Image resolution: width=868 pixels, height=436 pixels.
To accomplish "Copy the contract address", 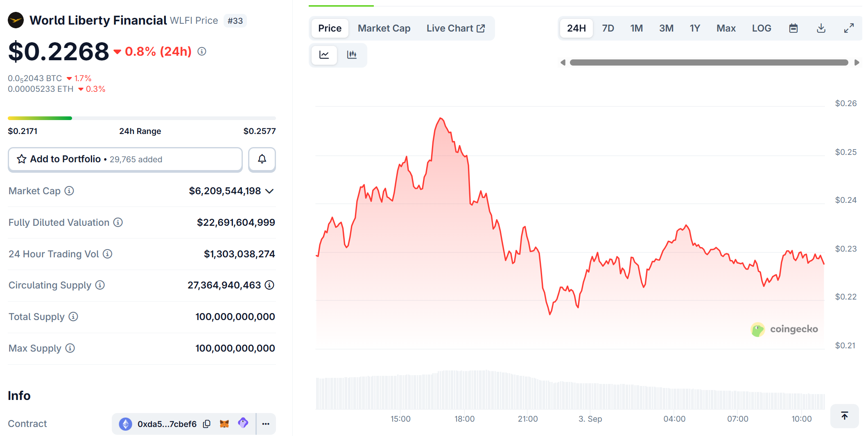I will click(x=207, y=424).
